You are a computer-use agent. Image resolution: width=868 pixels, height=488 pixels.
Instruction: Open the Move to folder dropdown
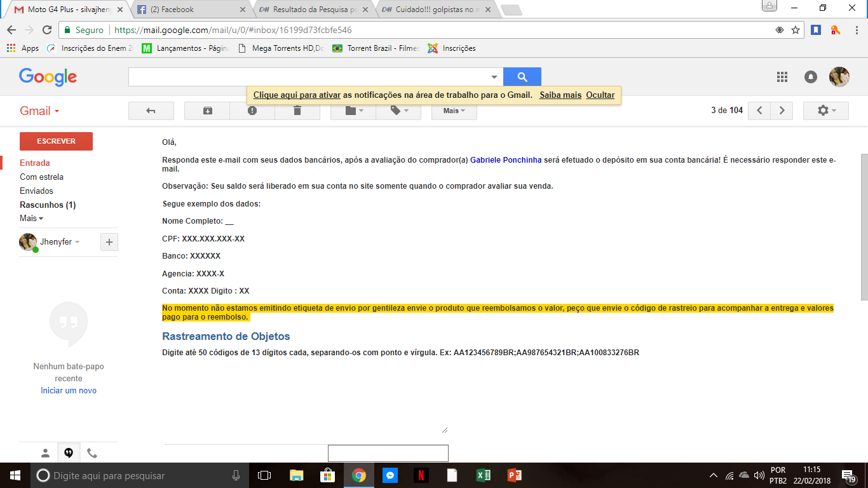[x=353, y=111]
